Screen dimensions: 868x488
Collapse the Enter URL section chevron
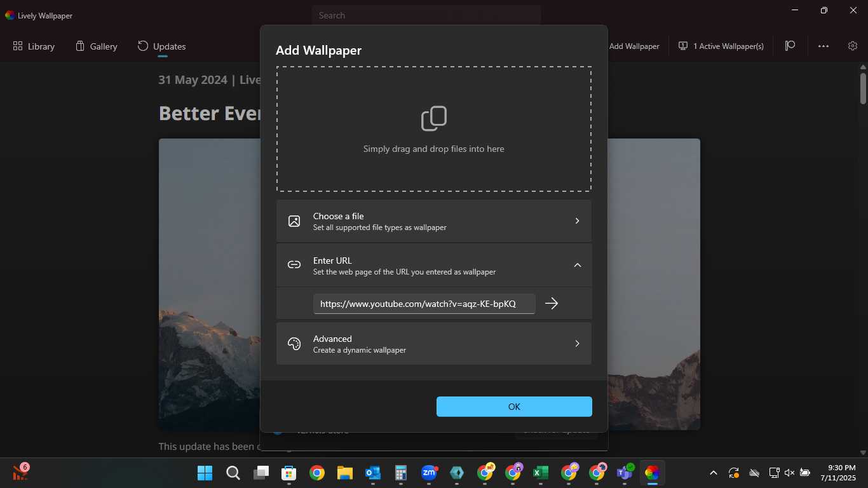(x=577, y=266)
